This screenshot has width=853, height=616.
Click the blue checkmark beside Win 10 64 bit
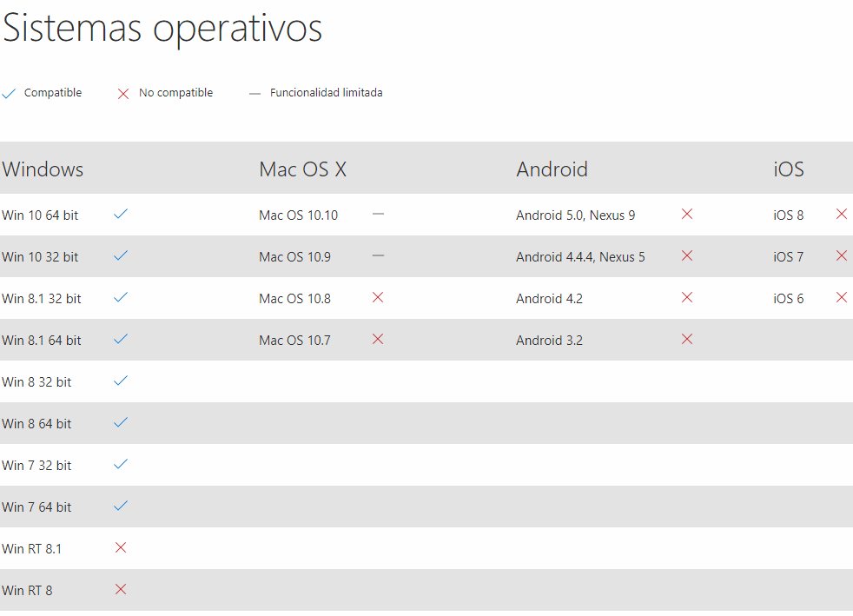point(121,214)
